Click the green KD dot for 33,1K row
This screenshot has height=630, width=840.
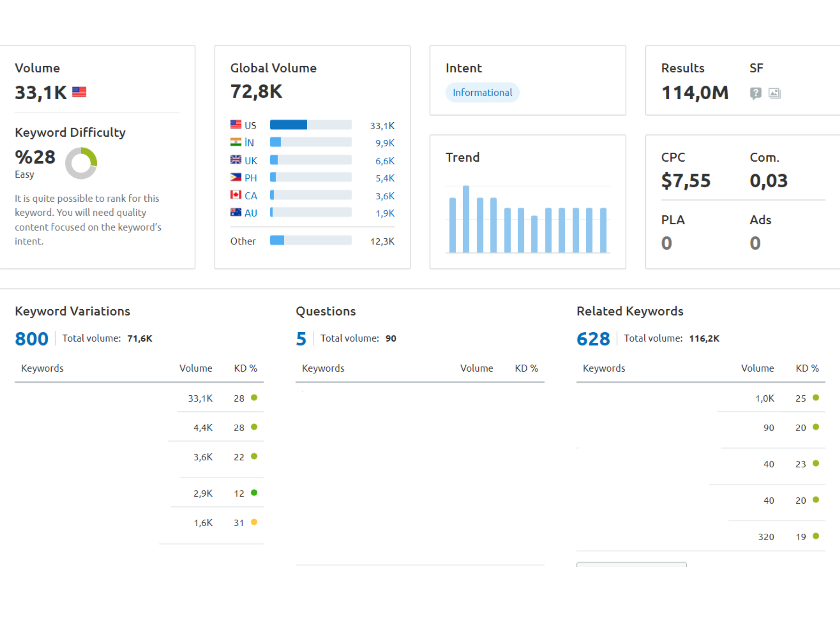click(x=254, y=397)
